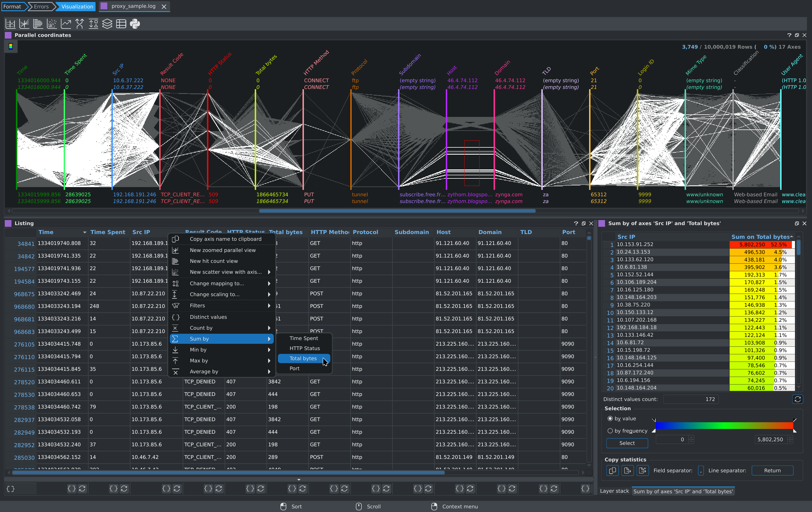The height and width of the screenshot is (512, 812).
Task: Select the 'by value' radio option
Action: click(610, 419)
